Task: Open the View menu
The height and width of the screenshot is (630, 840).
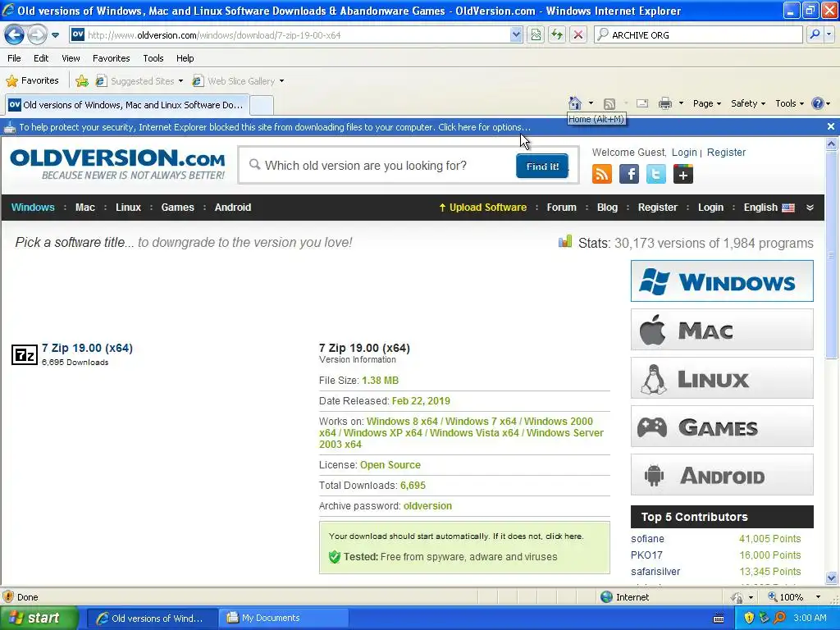Action: (71, 58)
